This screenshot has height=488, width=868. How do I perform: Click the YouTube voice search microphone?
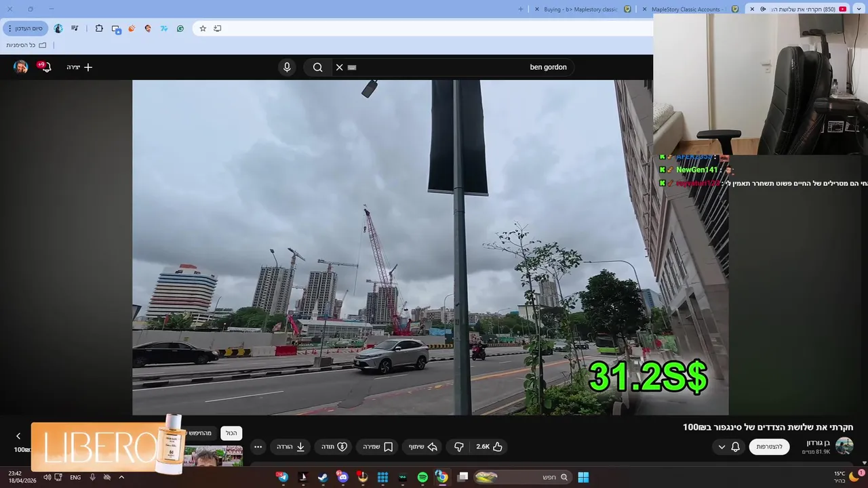(287, 67)
